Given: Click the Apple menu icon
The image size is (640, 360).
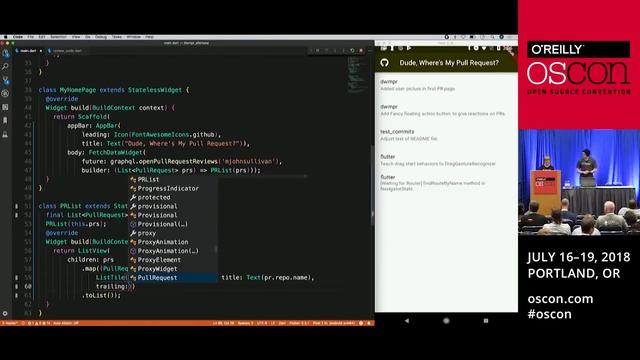Looking at the screenshot, I should [x=5, y=37].
